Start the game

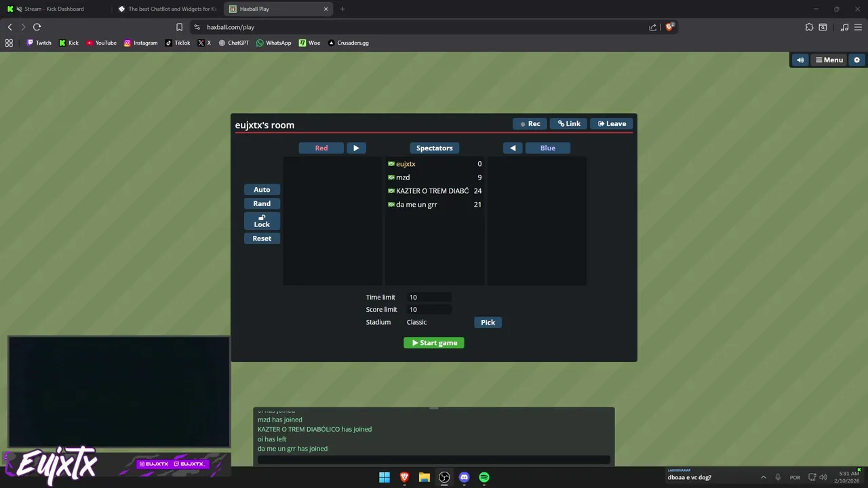434,343
